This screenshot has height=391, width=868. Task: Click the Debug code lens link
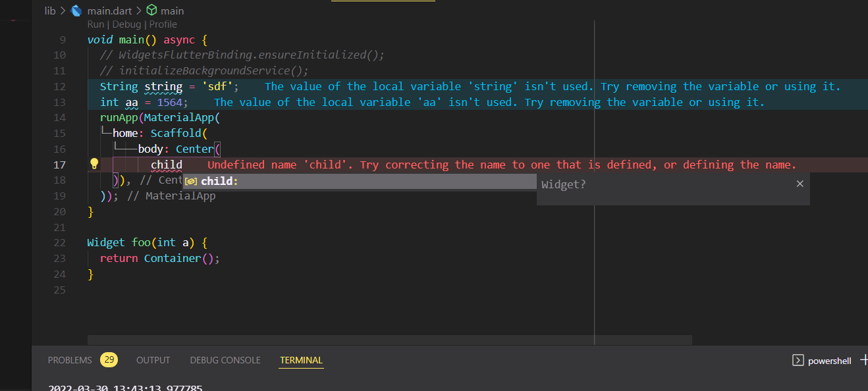click(126, 24)
